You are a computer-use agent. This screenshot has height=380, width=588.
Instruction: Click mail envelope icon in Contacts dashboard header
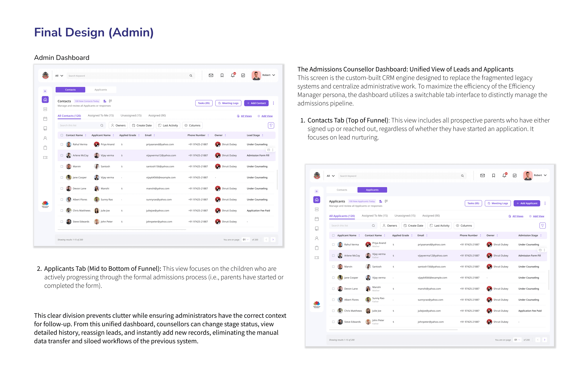(x=211, y=76)
